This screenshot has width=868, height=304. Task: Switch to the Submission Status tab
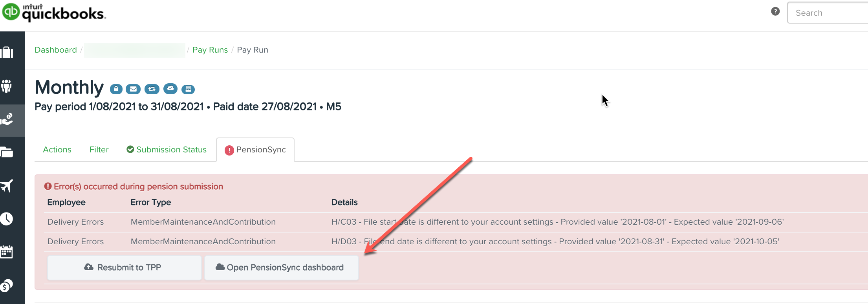(x=167, y=150)
